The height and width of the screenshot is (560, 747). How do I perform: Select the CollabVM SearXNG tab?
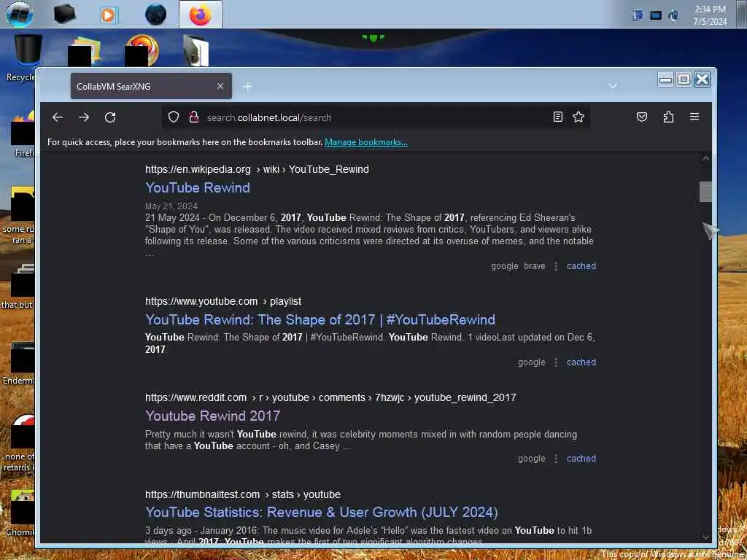pyautogui.click(x=151, y=86)
